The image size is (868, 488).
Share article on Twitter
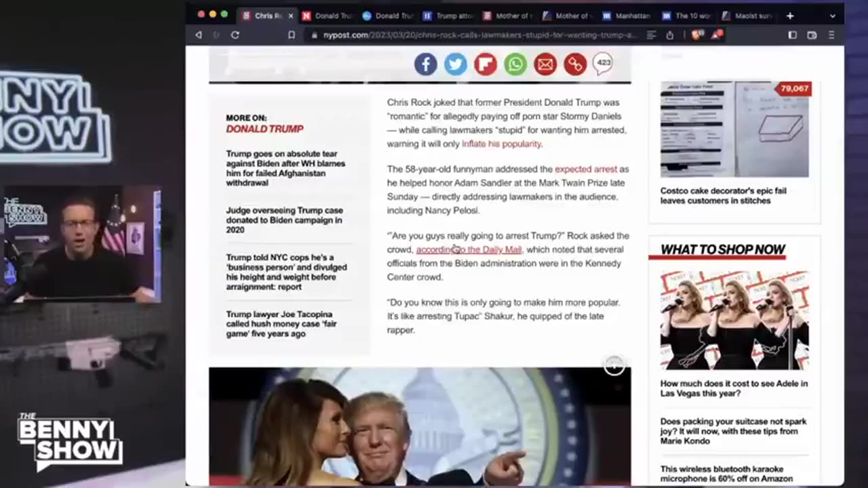pyautogui.click(x=456, y=64)
